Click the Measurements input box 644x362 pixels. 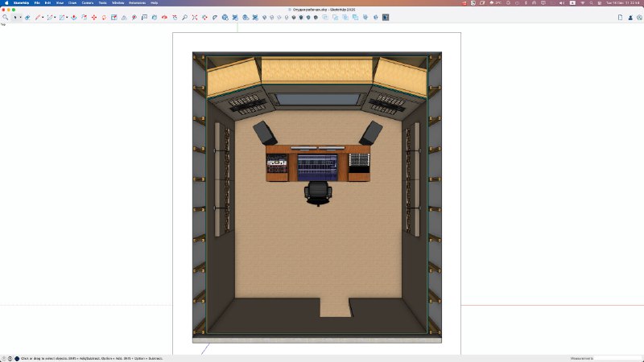click(x=617, y=358)
